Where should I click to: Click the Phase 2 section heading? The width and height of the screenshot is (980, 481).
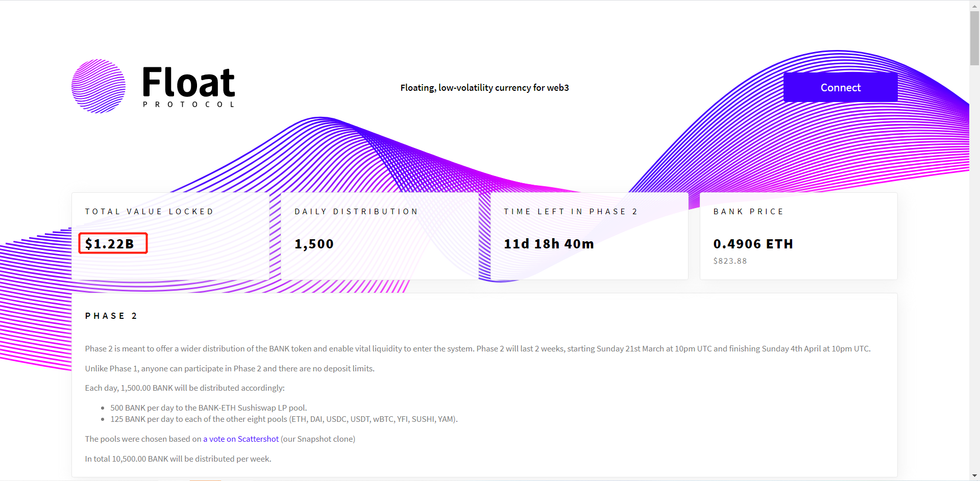point(111,316)
